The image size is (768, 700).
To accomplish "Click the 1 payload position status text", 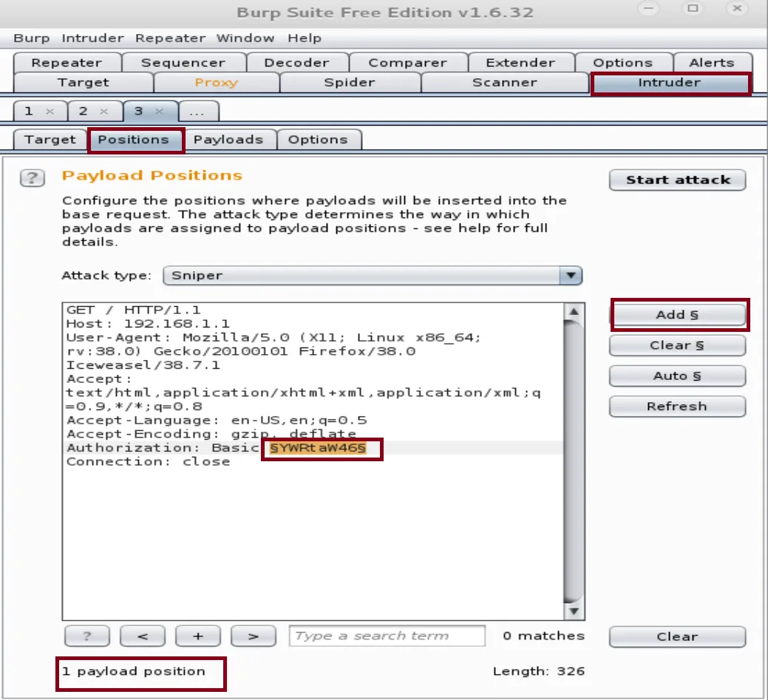I will [x=134, y=671].
